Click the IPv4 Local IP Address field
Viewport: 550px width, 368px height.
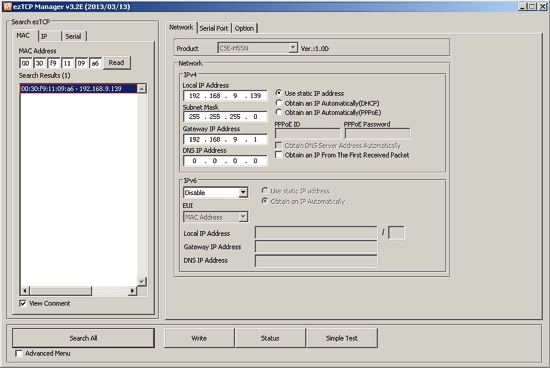[x=225, y=95]
